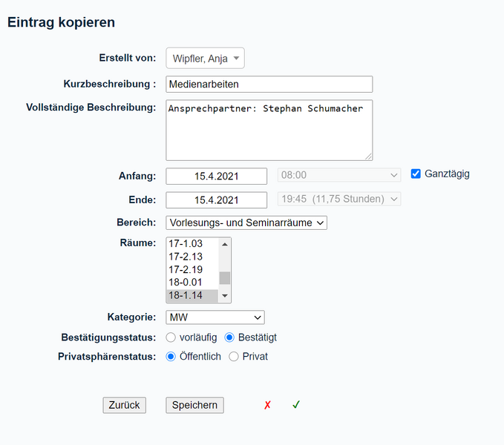Select the Bestätigt radio button
Screen dimensions: 504x445
tap(230, 337)
